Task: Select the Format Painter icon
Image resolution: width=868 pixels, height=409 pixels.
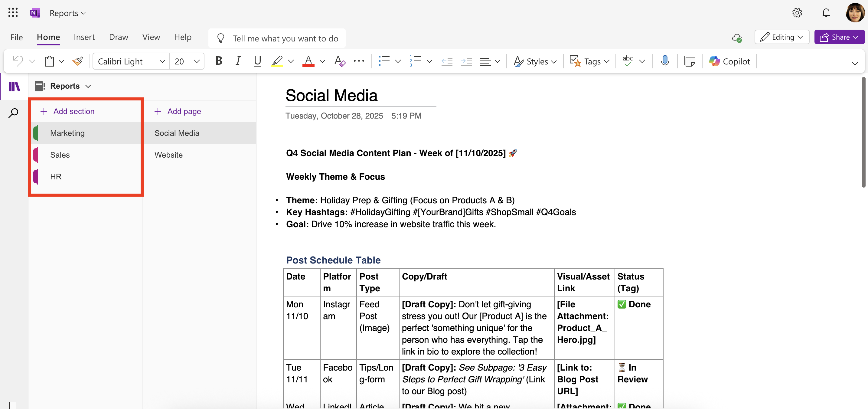Action: 78,61
